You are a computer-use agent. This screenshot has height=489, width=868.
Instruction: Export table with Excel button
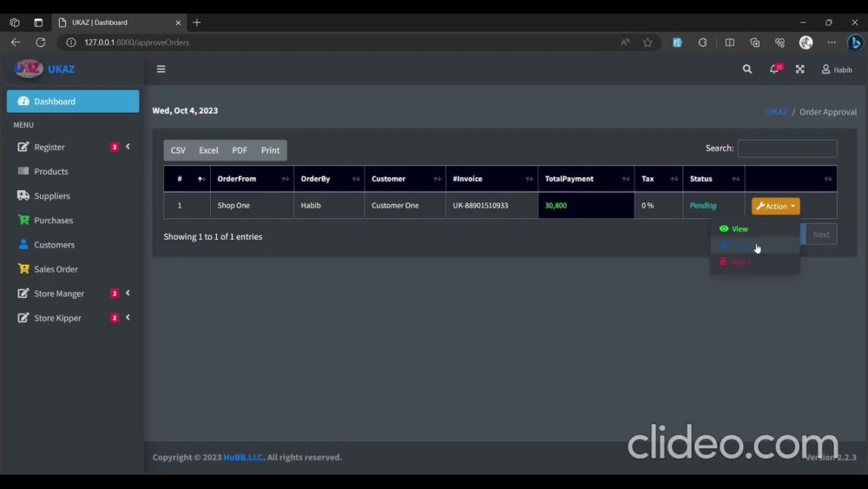(208, 150)
